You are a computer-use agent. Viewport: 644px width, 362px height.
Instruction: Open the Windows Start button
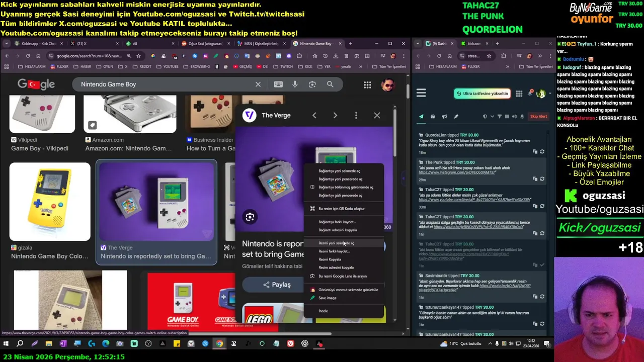pyautogui.click(x=6, y=344)
